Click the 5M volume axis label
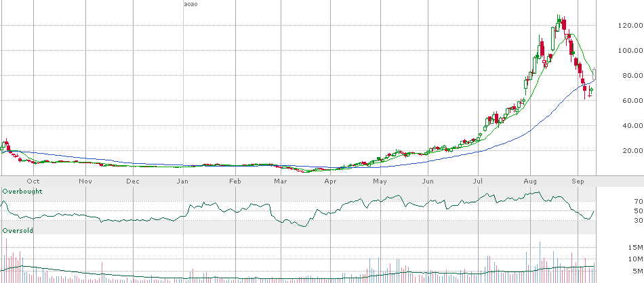 click(x=638, y=271)
